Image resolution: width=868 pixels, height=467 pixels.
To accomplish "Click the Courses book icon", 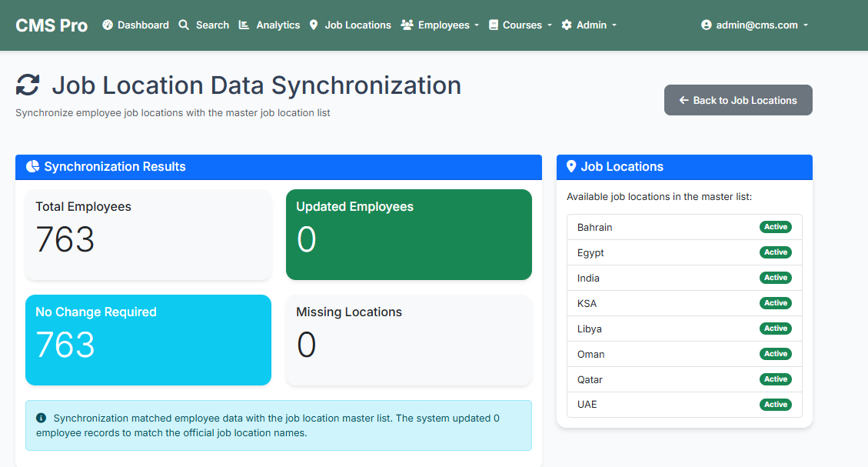I will click(x=494, y=25).
